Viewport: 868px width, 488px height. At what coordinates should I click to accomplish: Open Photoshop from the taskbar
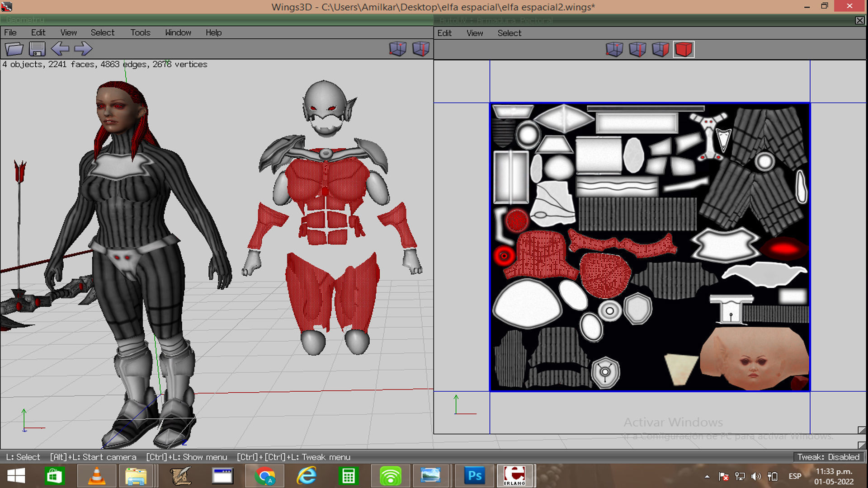pyautogui.click(x=475, y=476)
